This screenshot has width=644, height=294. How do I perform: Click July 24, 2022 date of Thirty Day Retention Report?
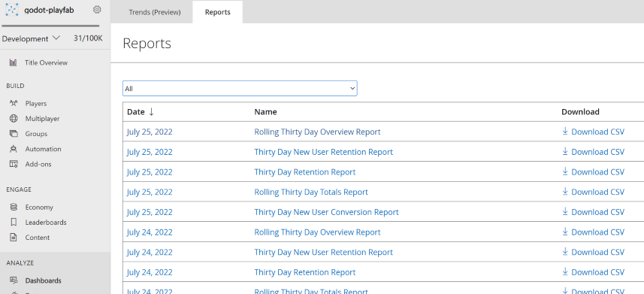tap(150, 272)
